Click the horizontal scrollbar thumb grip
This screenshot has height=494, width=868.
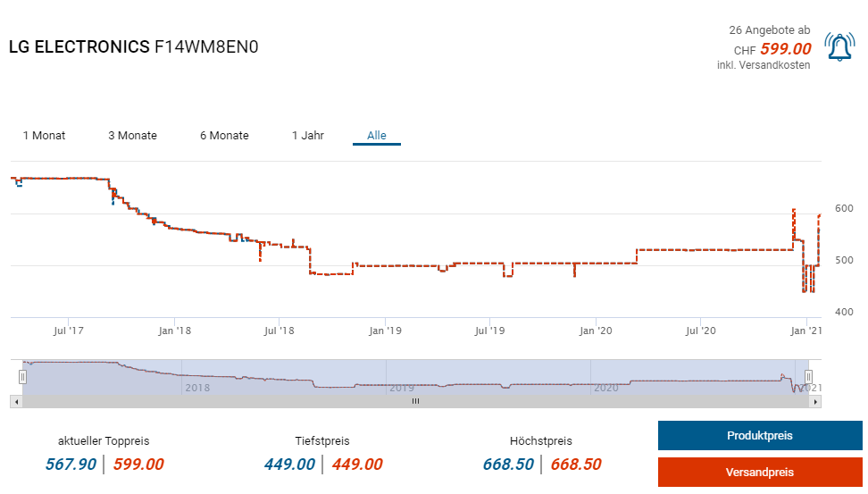pyautogui.click(x=415, y=401)
